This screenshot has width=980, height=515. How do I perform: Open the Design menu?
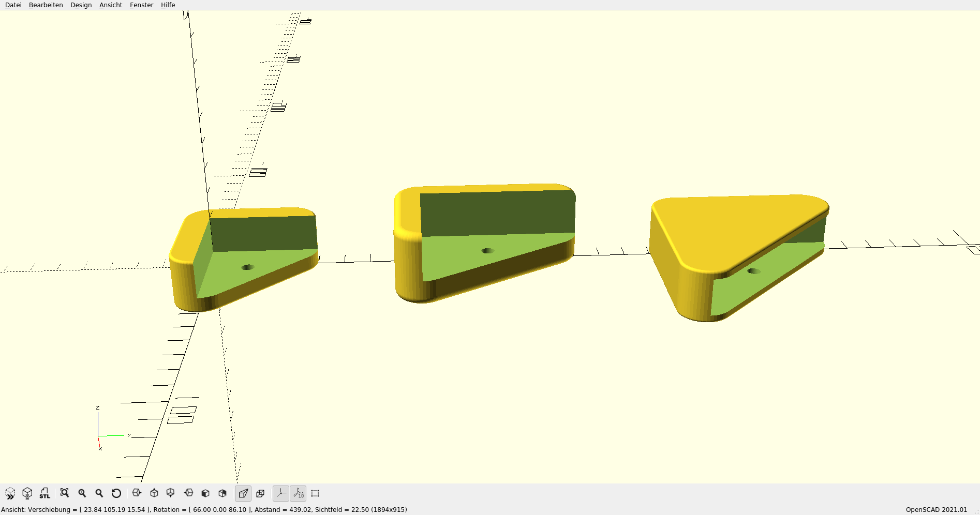click(x=81, y=5)
